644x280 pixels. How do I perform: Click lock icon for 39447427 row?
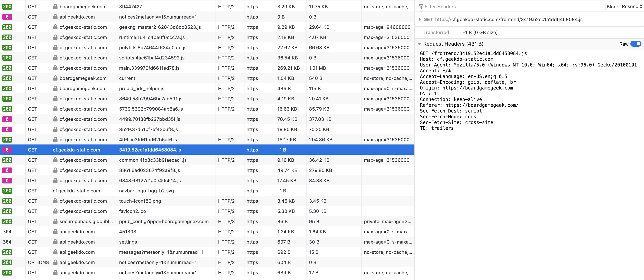point(56,7)
